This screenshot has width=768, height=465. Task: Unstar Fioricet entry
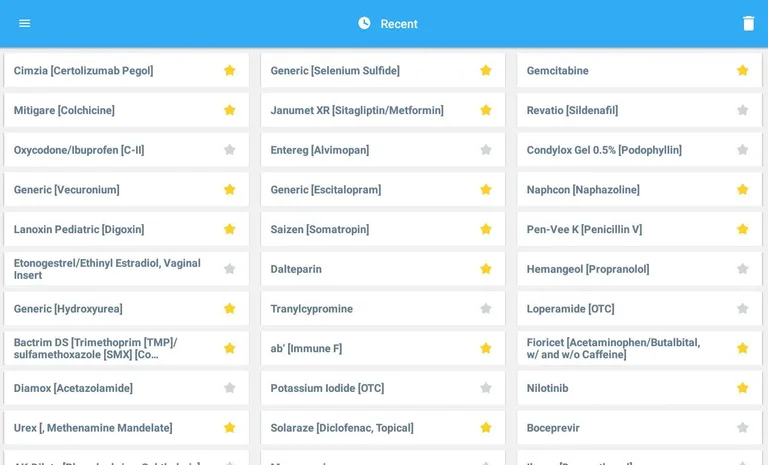point(743,348)
